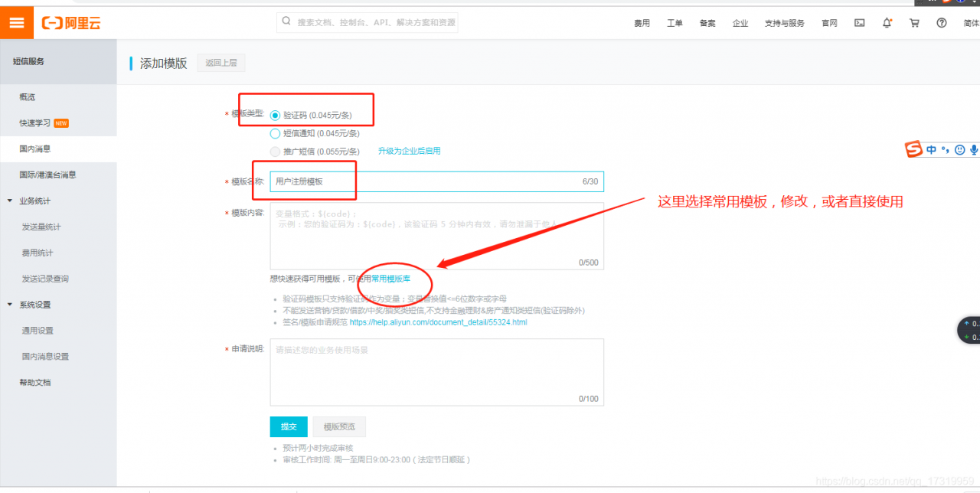Screen dimensions: 980x493
Task: Click the 模版预览 button
Action: (339, 426)
